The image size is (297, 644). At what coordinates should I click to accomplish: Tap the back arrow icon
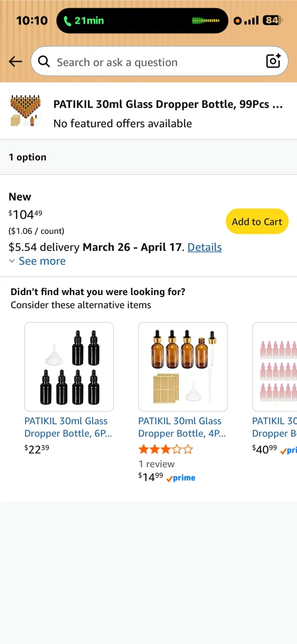click(15, 62)
